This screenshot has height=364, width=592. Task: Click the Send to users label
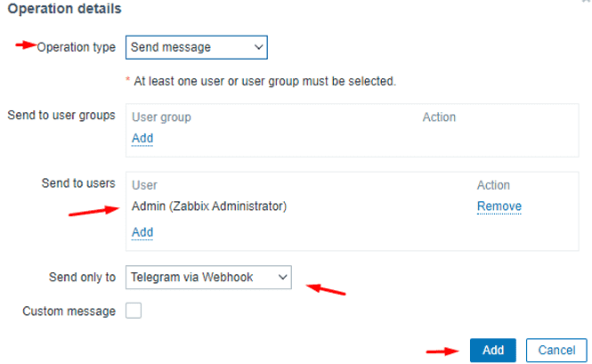78,183
